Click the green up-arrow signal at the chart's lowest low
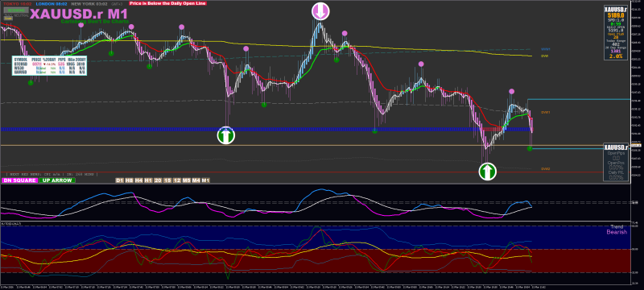Image resolution: width=644 pixels, height=290 pixels. coord(488,171)
